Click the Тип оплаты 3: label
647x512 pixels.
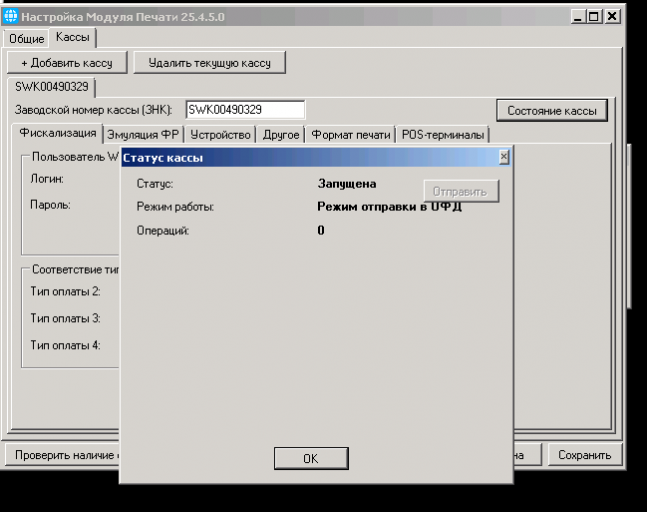pyautogui.click(x=65, y=318)
